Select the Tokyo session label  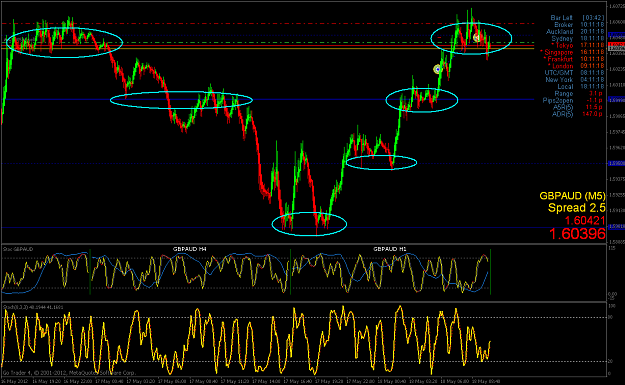(562, 45)
